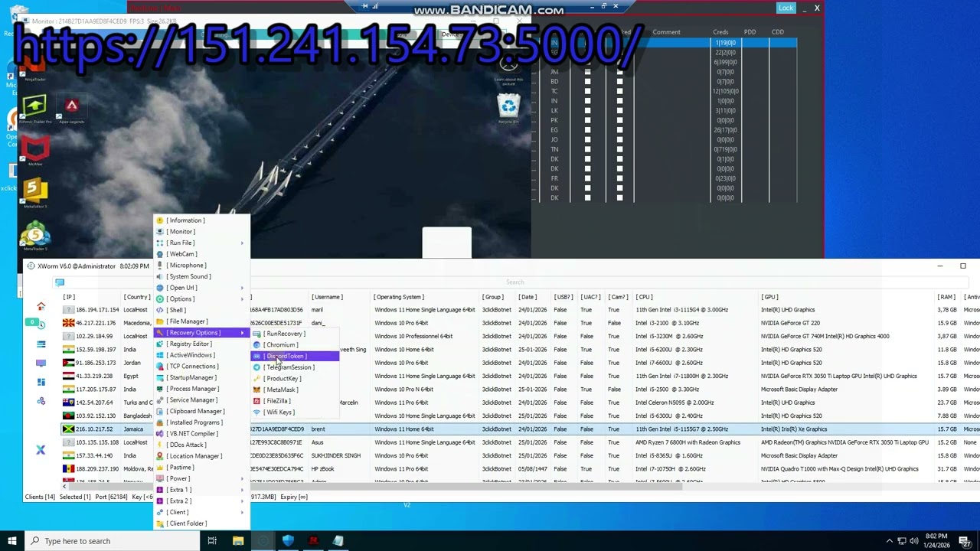Sort by the [Operating System] column header
The image size is (980, 551).
coord(399,297)
